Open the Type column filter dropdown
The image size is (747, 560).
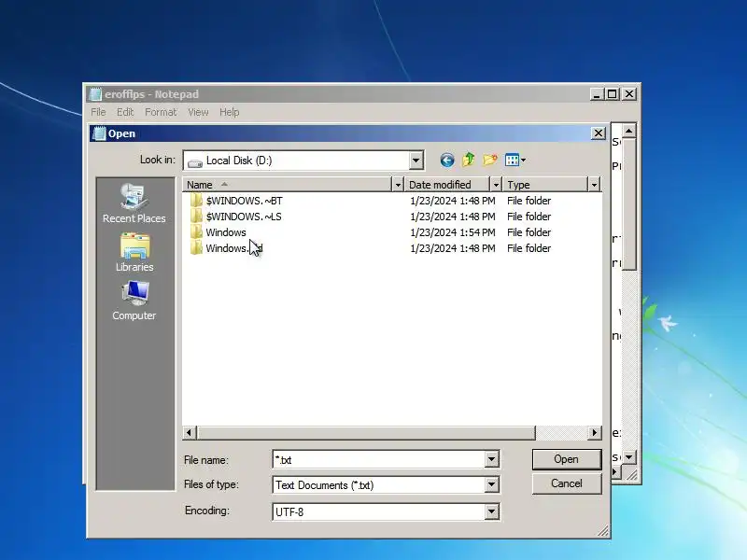coord(594,185)
